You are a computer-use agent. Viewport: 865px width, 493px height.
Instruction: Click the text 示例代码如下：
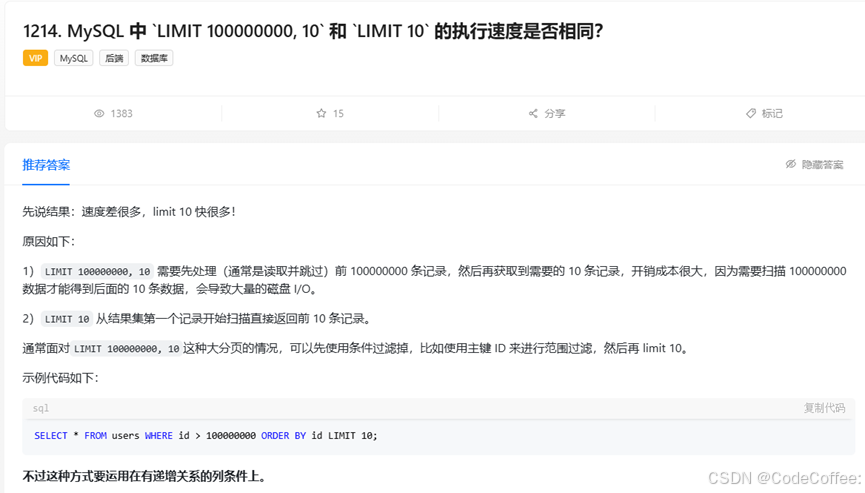click(x=60, y=378)
